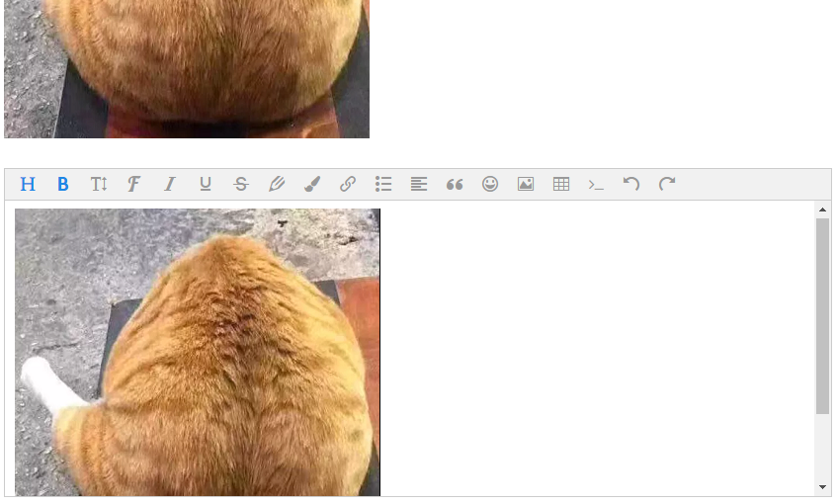Open the list options tool
The image size is (837, 504).
point(383,184)
